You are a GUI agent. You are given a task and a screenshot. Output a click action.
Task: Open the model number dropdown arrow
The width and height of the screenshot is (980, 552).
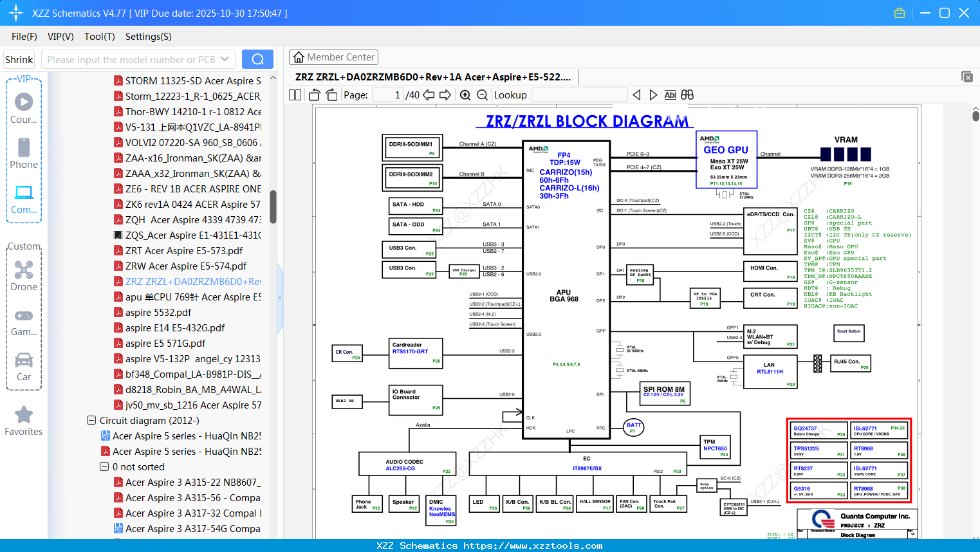click(225, 59)
